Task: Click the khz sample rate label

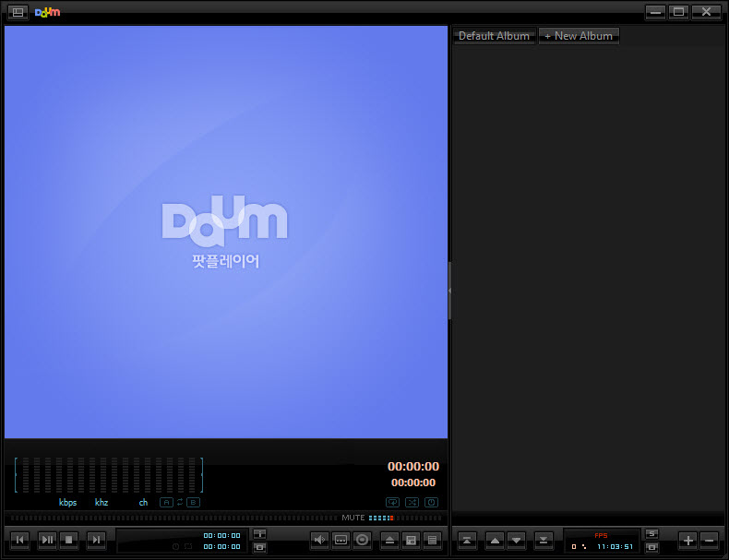Action: click(102, 503)
